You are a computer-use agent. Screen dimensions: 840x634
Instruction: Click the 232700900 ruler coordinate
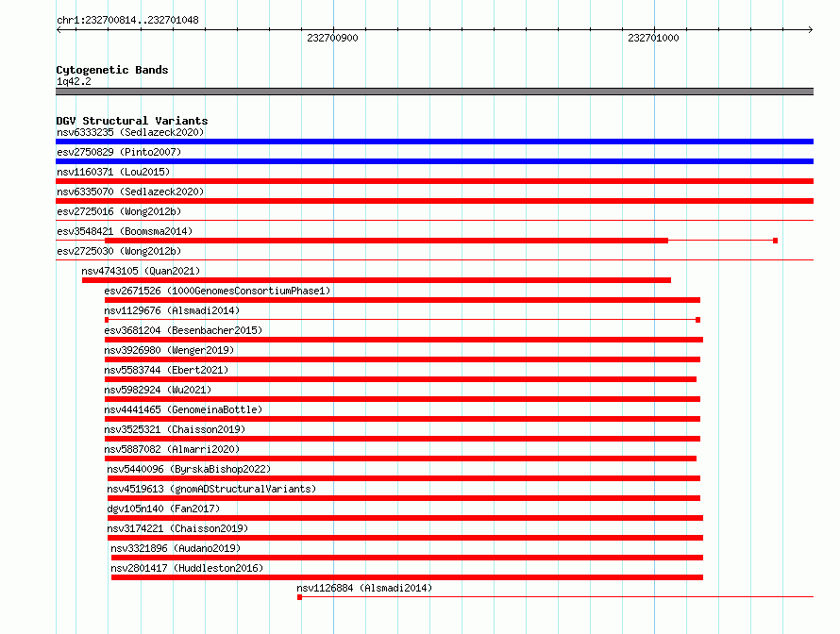click(x=332, y=38)
